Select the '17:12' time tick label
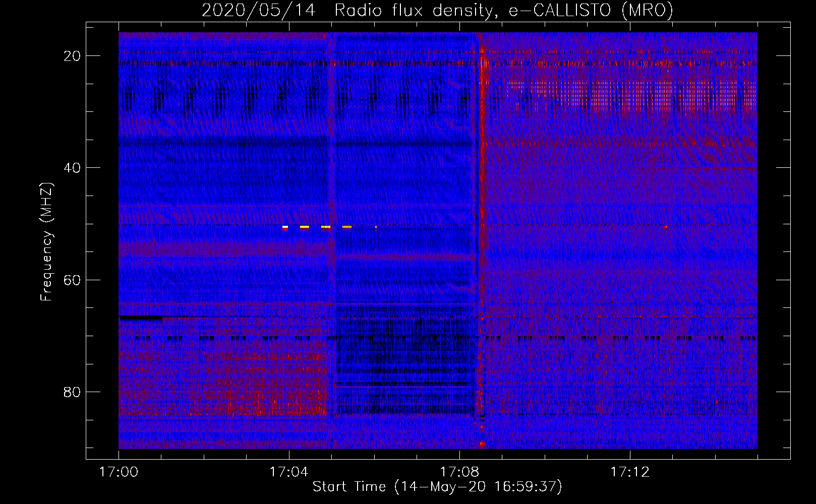Image resolution: width=816 pixels, height=504 pixels. point(629,472)
